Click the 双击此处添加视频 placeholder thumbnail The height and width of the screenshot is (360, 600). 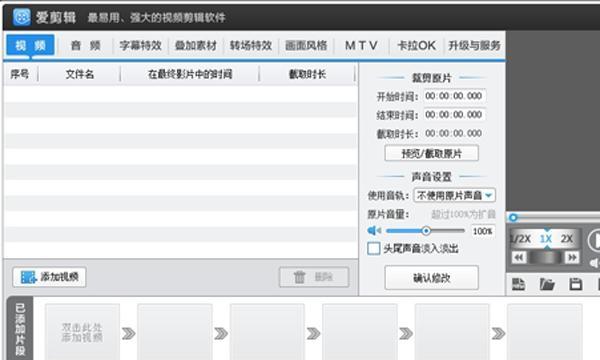82,332
